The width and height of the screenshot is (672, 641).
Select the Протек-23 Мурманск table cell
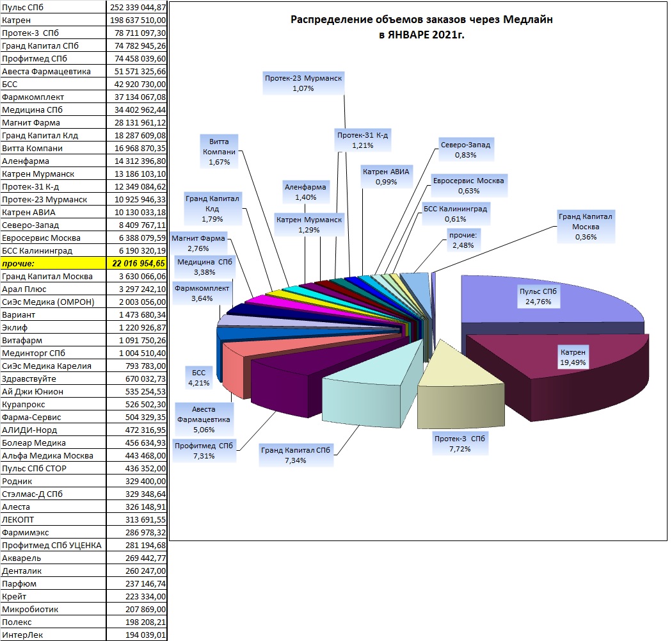(x=53, y=200)
